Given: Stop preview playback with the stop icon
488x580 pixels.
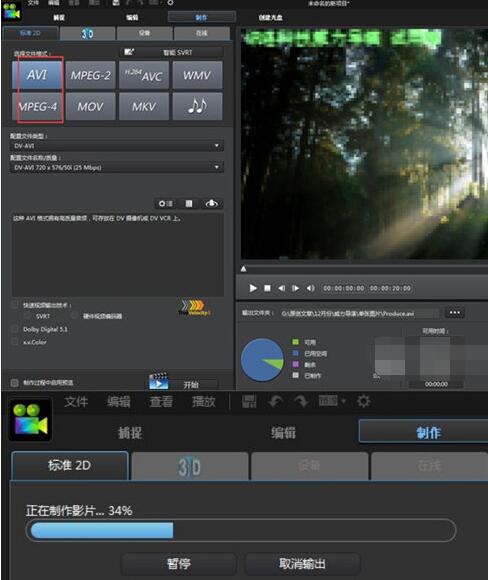Looking at the screenshot, I should click(x=267, y=288).
